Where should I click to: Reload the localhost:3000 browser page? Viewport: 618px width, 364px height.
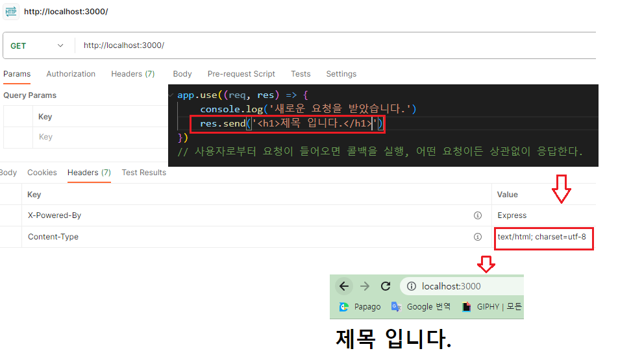pyautogui.click(x=386, y=286)
